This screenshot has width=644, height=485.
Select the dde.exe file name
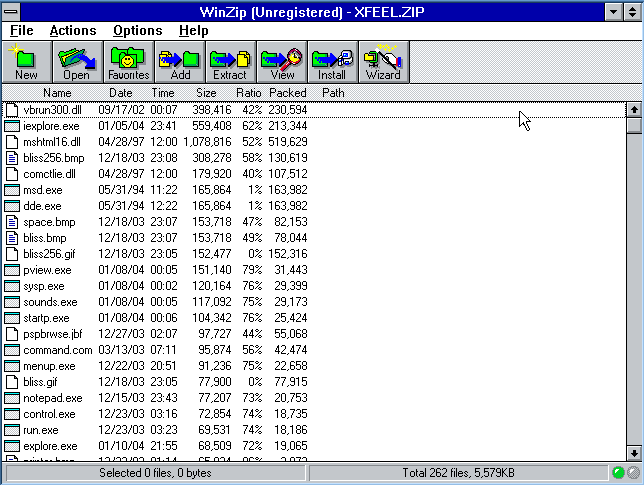click(x=42, y=206)
